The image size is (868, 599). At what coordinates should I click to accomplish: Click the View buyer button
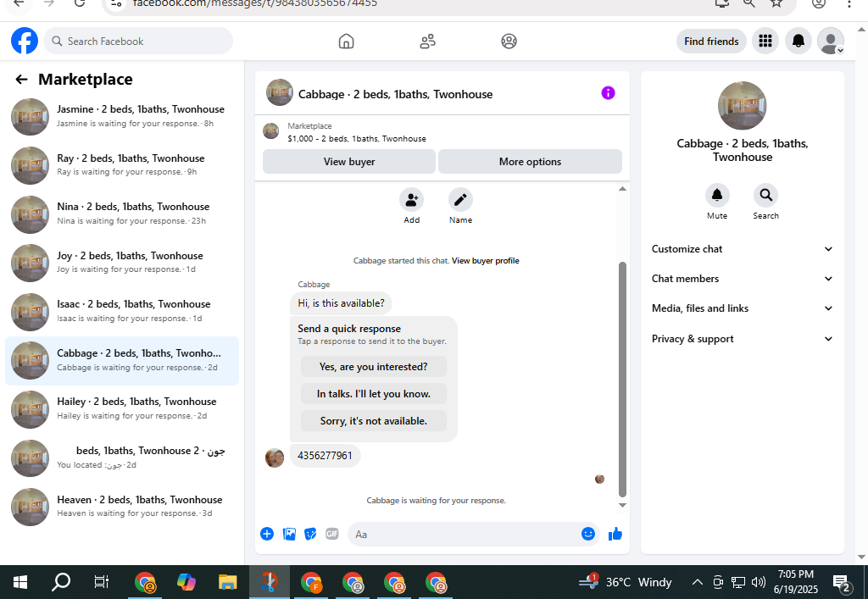pos(348,162)
